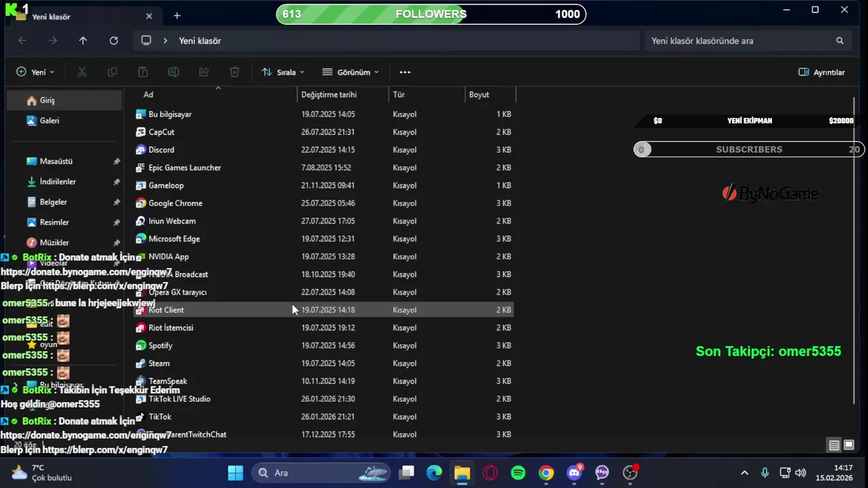Go up one folder level

(x=83, y=41)
